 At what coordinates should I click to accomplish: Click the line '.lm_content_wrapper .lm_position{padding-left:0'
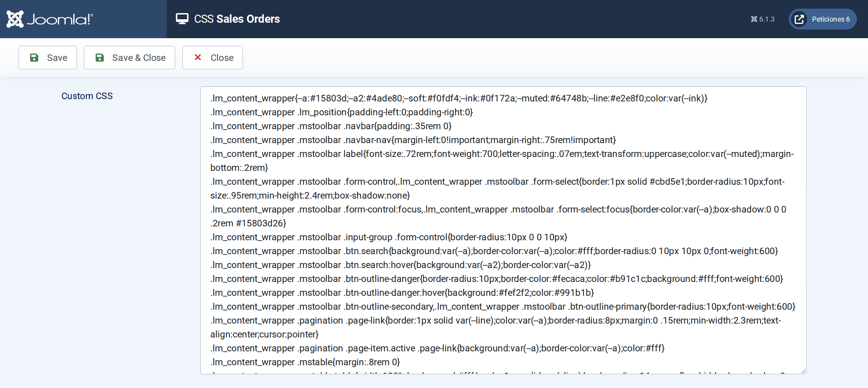point(341,112)
